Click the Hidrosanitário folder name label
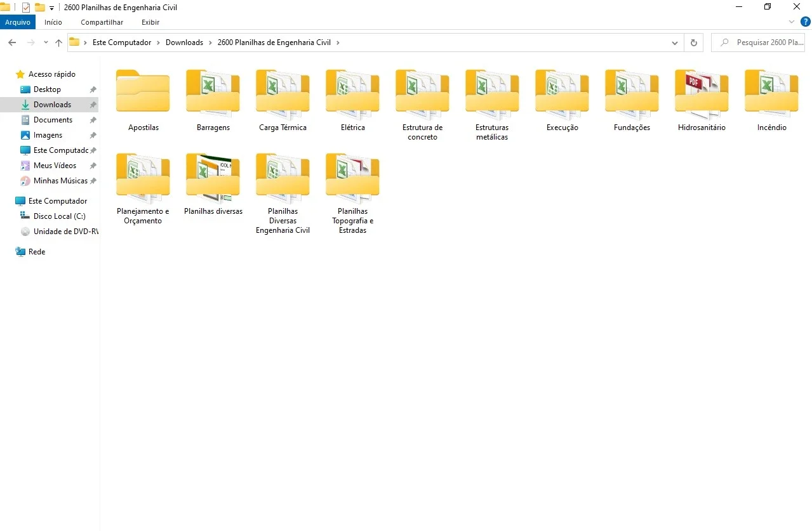812x531 pixels. point(702,128)
